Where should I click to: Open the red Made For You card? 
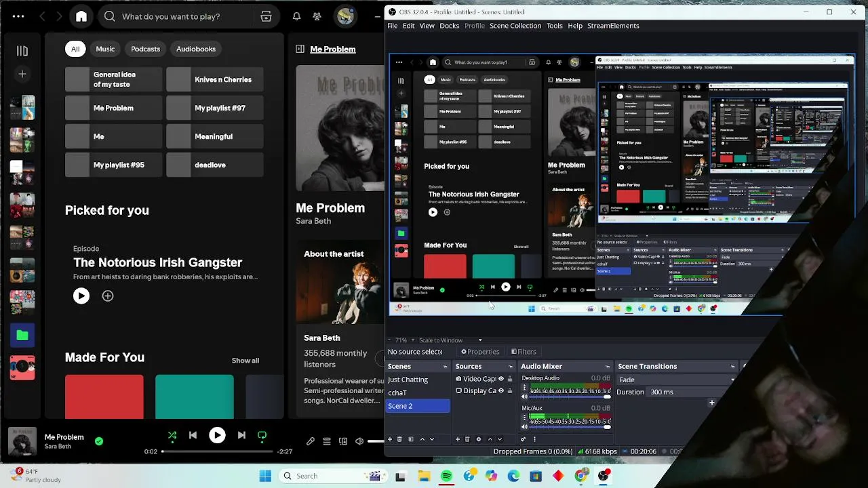pyautogui.click(x=104, y=397)
